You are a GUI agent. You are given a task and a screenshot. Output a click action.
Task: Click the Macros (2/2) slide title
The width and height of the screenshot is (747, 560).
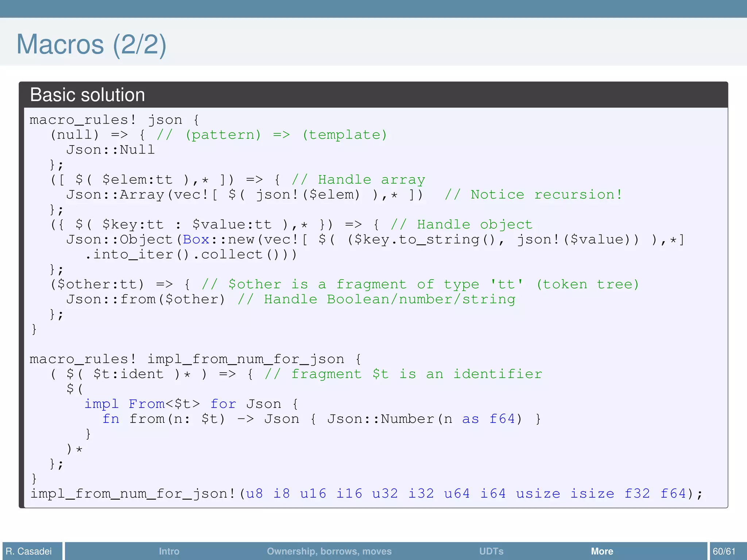[91, 44]
